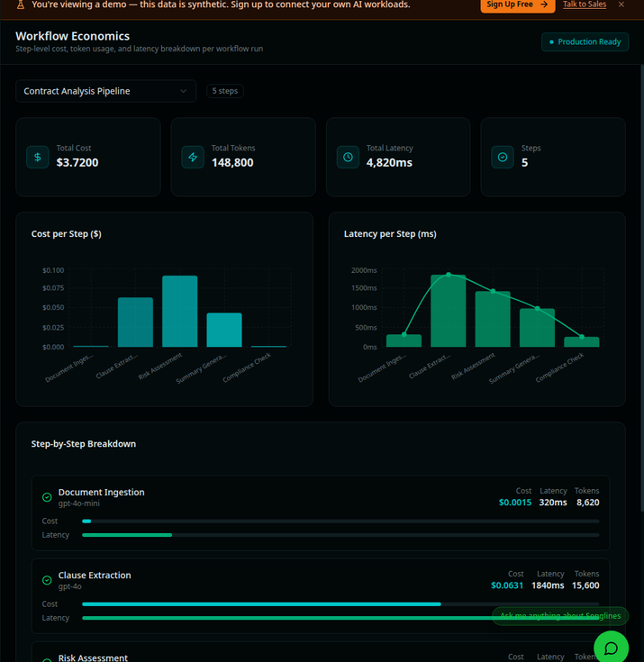Click the Workflow Economics page heading
The image size is (644, 662).
point(73,36)
